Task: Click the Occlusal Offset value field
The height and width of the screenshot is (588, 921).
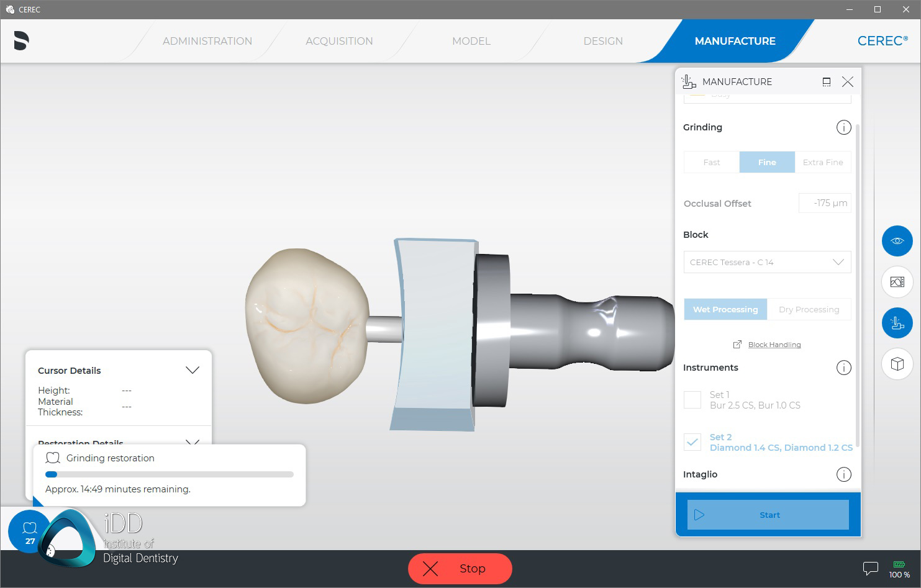Action: [x=825, y=203]
